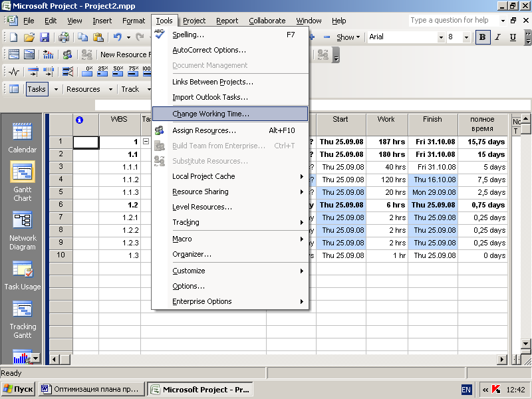Click the Copy icon
Image resolution: width=532 pixels, height=399 pixels.
(82, 37)
